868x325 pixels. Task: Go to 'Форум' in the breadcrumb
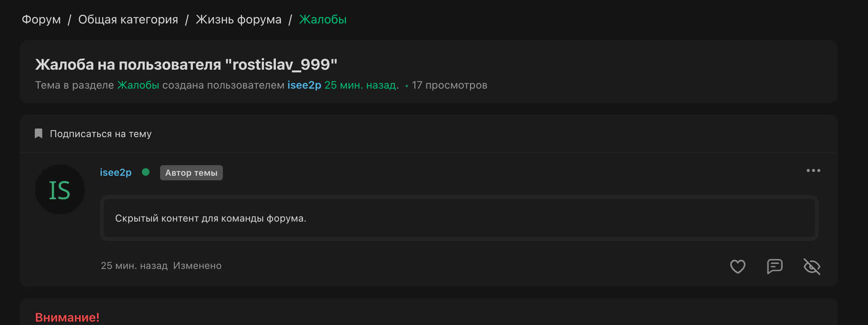tap(41, 19)
